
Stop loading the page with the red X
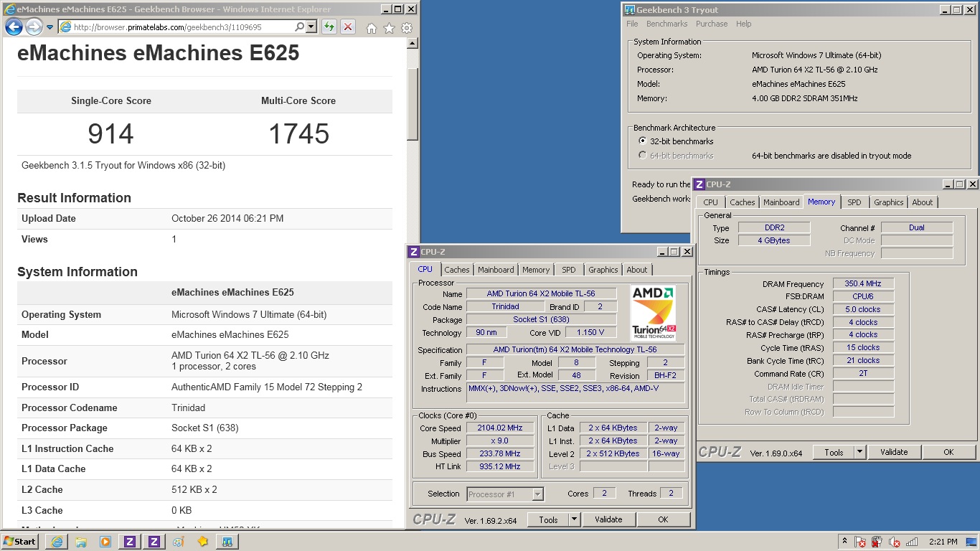[x=348, y=27]
